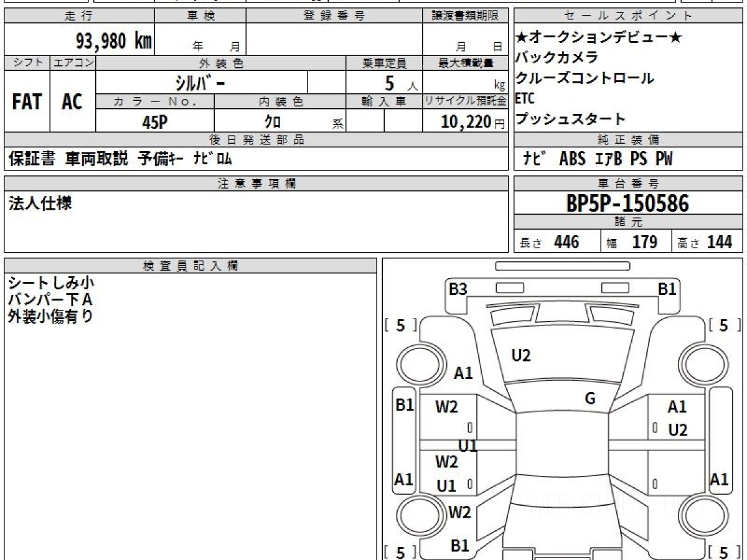Click chassis number BP5P-150586
Image resolution: width=747 pixels, height=560 pixels.
click(x=628, y=203)
